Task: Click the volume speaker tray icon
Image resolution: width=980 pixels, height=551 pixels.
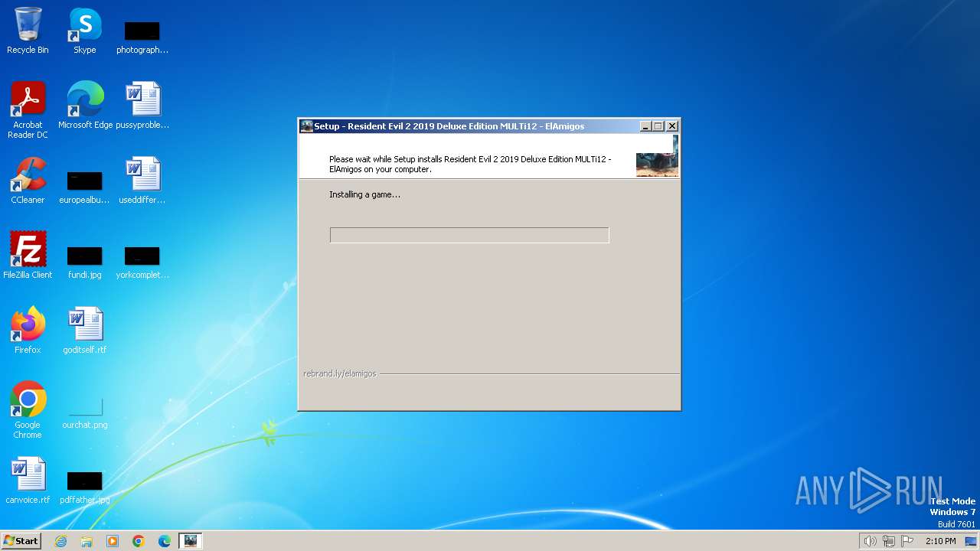Action: point(870,541)
